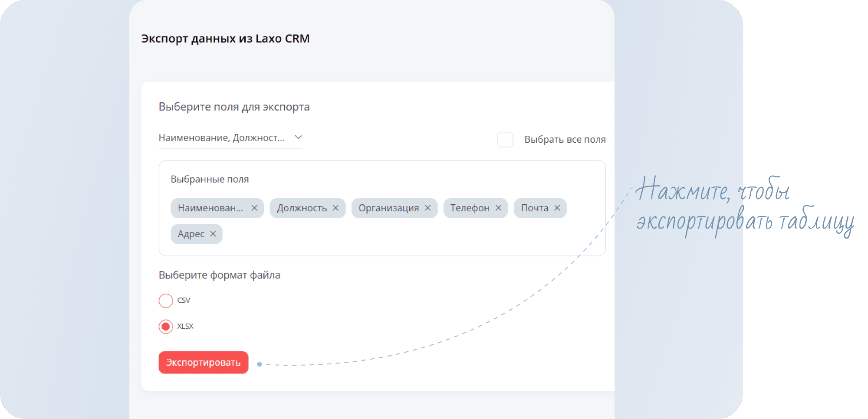This screenshot has width=868, height=419.
Task: Remove the Наименование field chip
Action: point(254,208)
